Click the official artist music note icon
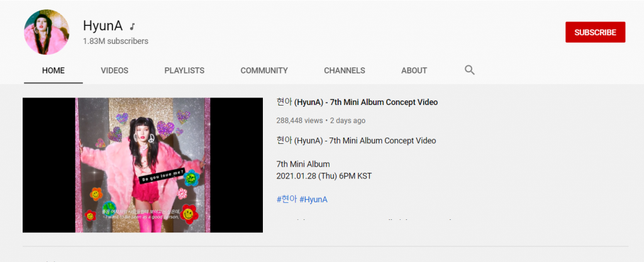Viewport: 644px width, 262px height. (x=132, y=26)
